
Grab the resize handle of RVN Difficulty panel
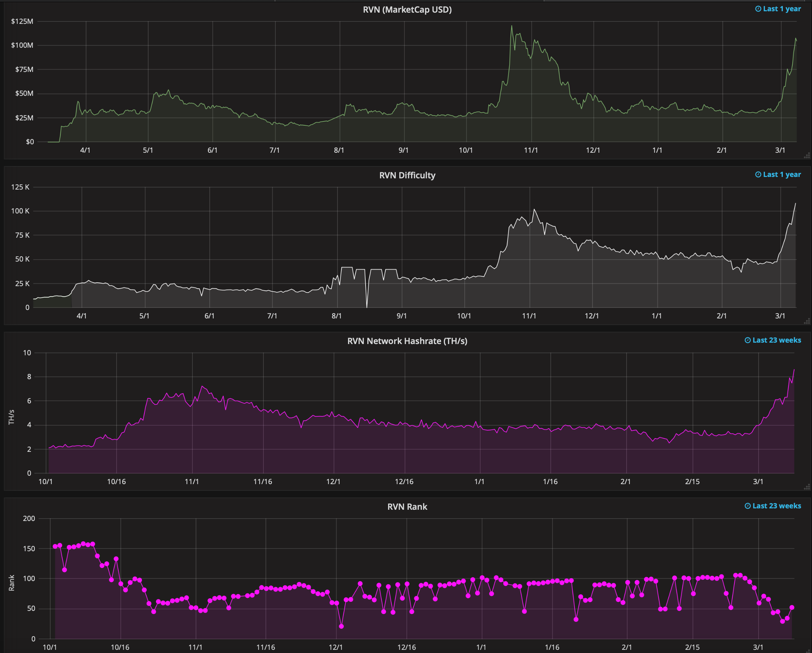coord(807,321)
